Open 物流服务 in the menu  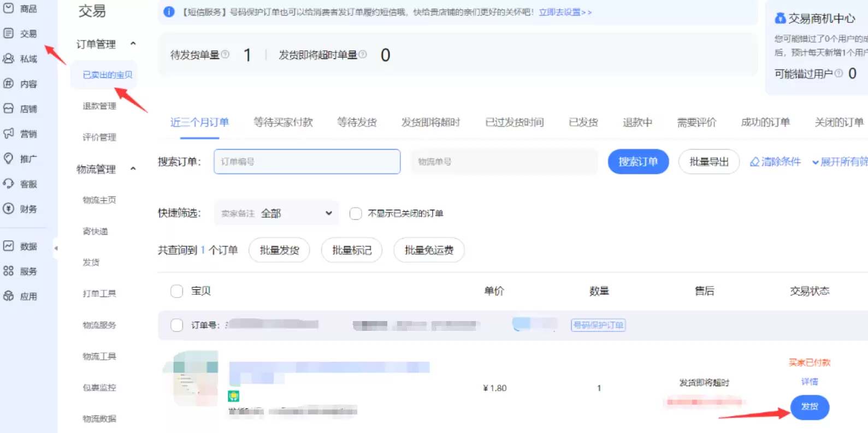click(99, 325)
